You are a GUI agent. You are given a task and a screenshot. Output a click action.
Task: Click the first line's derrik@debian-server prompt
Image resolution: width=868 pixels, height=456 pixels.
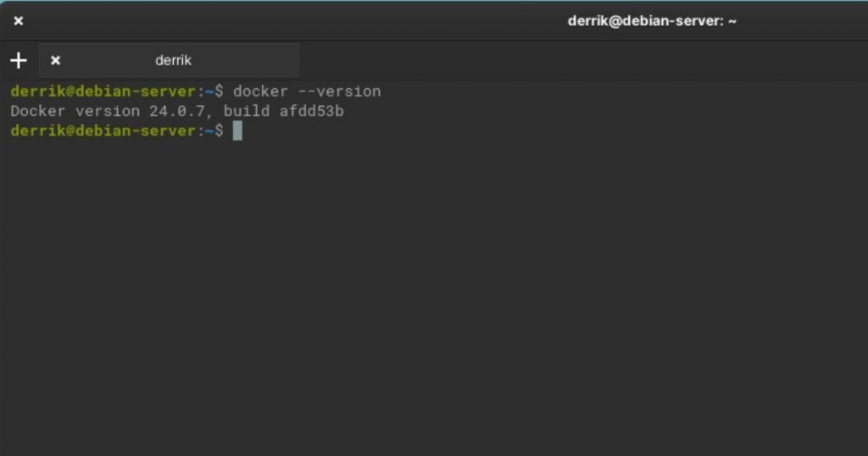[x=103, y=92]
